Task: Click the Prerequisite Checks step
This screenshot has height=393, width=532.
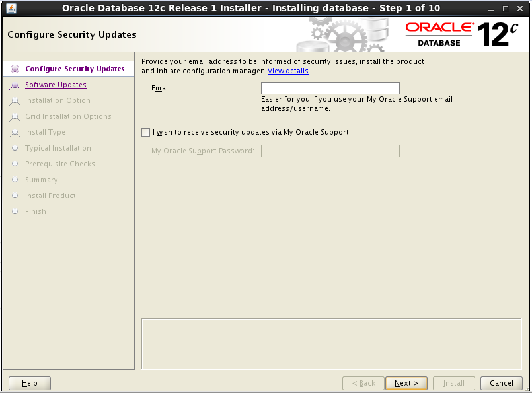Action: [60, 164]
